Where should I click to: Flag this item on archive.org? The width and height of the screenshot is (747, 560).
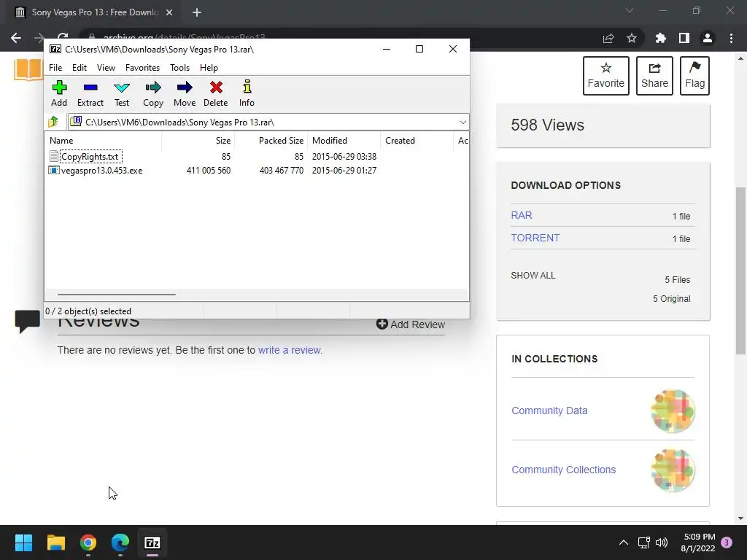click(694, 76)
